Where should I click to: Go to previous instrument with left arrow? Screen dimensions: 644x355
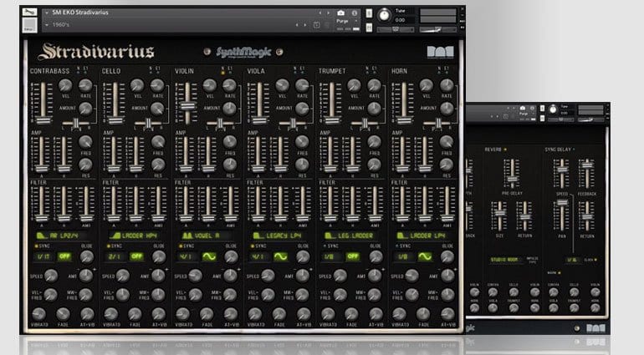(x=320, y=13)
